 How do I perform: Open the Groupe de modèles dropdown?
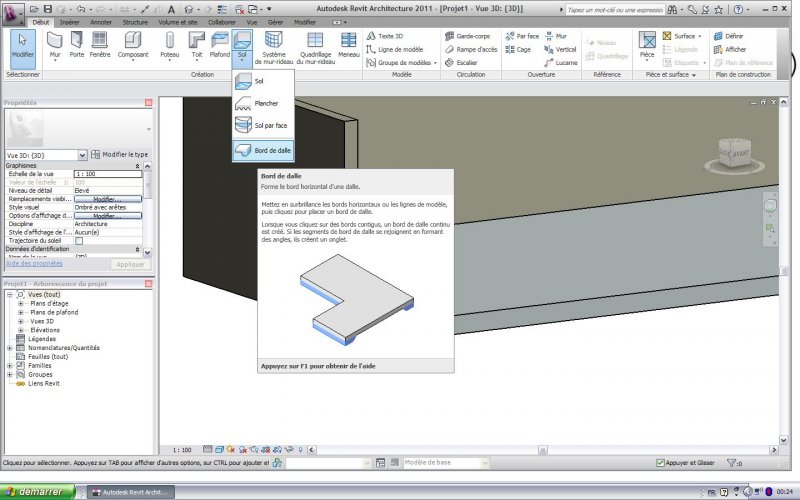pos(435,63)
